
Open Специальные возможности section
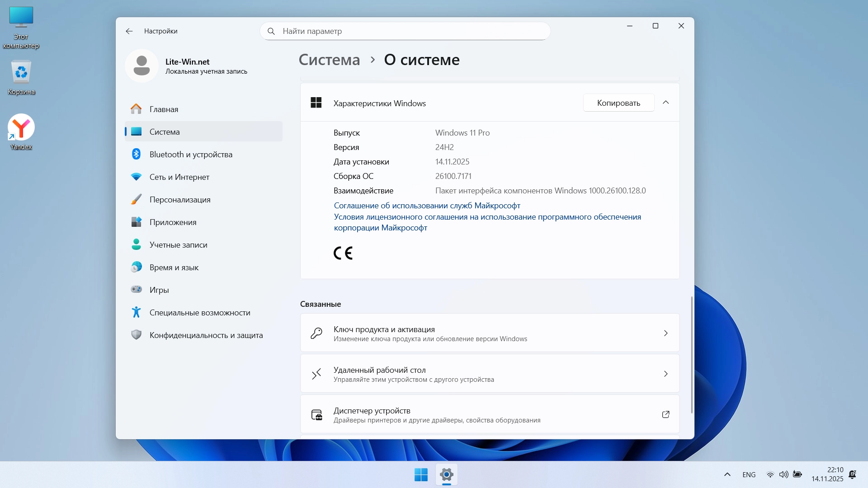click(199, 313)
